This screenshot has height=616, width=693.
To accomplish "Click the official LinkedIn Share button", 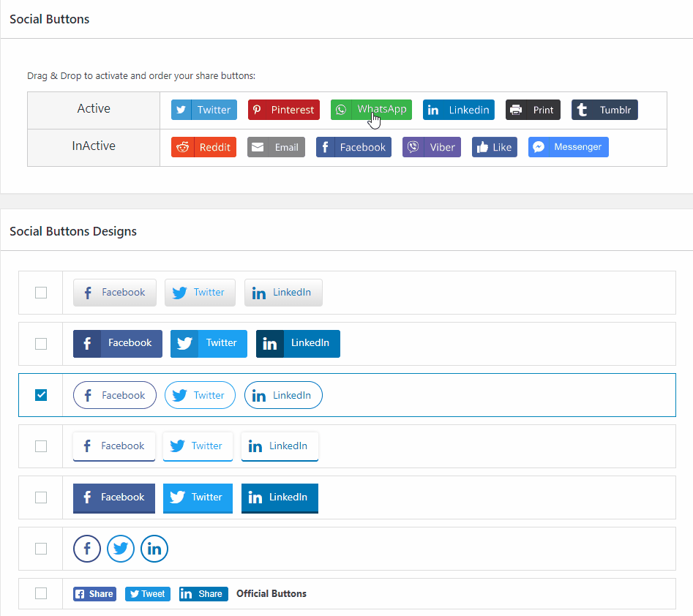I will click(203, 594).
